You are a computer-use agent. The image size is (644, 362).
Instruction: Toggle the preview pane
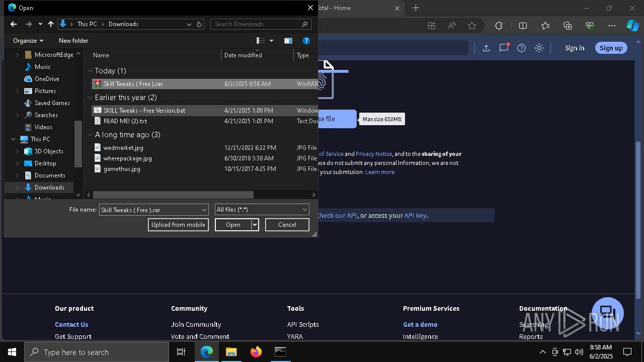point(288,41)
